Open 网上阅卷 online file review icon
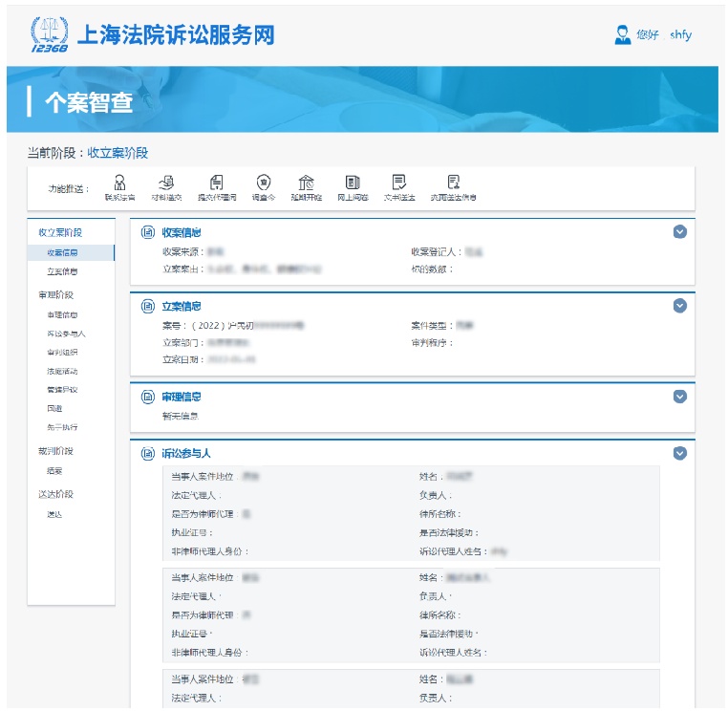The height and width of the screenshot is (711, 728). pyautogui.click(x=352, y=183)
